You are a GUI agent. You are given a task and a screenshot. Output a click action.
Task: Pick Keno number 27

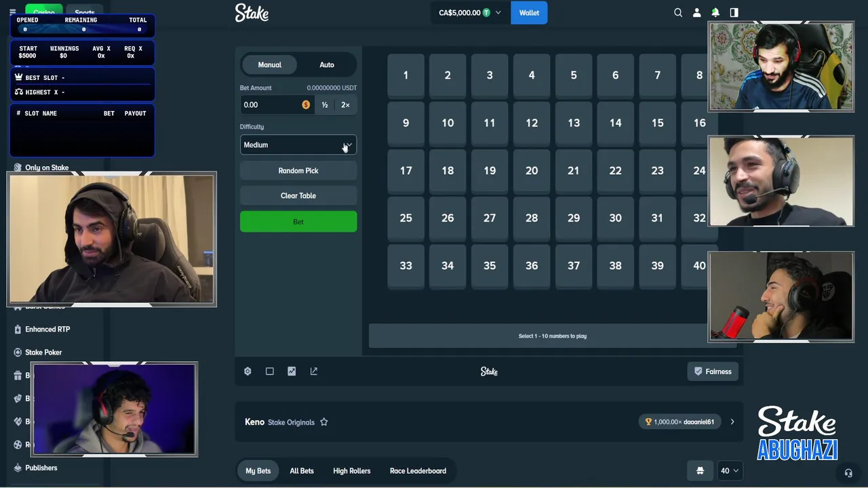pos(490,218)
